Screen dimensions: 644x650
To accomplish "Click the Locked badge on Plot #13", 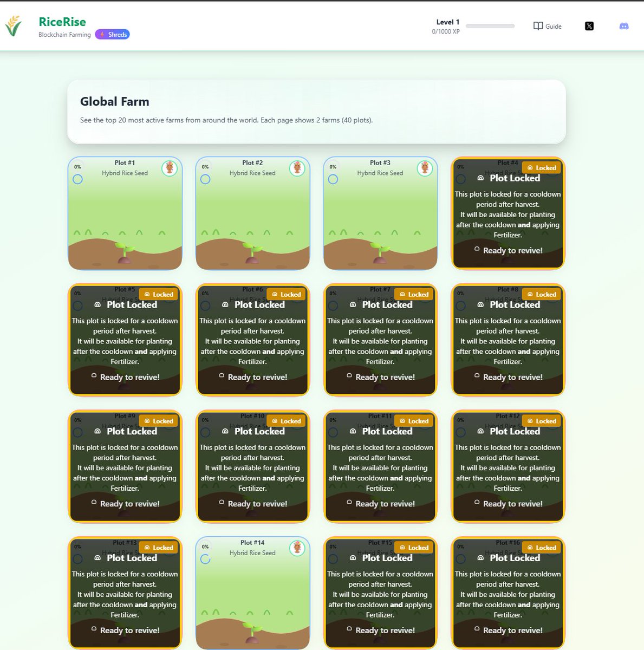I will [x=158, y=548].
